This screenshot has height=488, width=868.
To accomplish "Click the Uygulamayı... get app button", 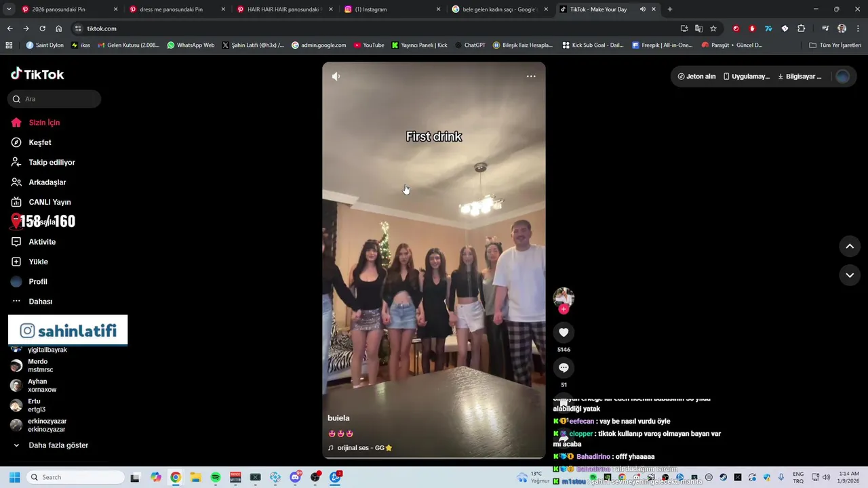I will 746,77.
